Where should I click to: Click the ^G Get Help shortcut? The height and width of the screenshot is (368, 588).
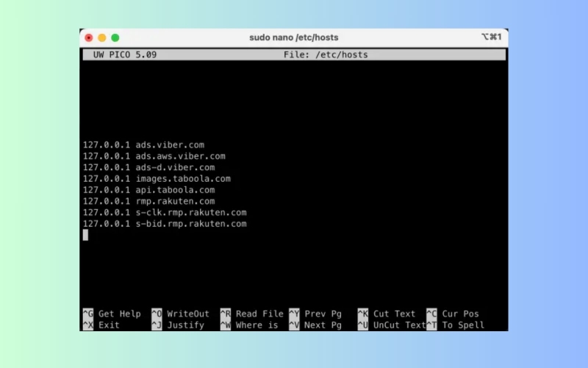[112, 314]
